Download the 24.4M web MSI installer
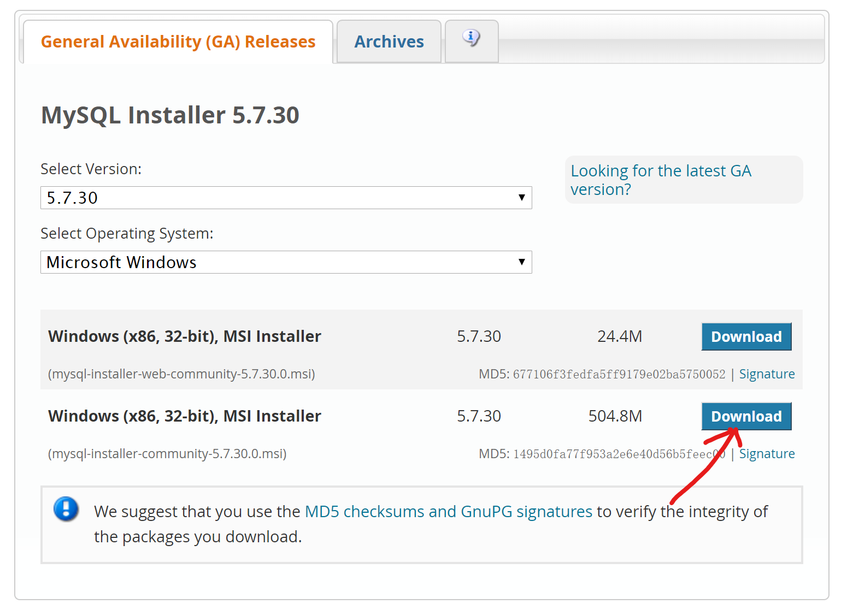 tap(746, 336)
